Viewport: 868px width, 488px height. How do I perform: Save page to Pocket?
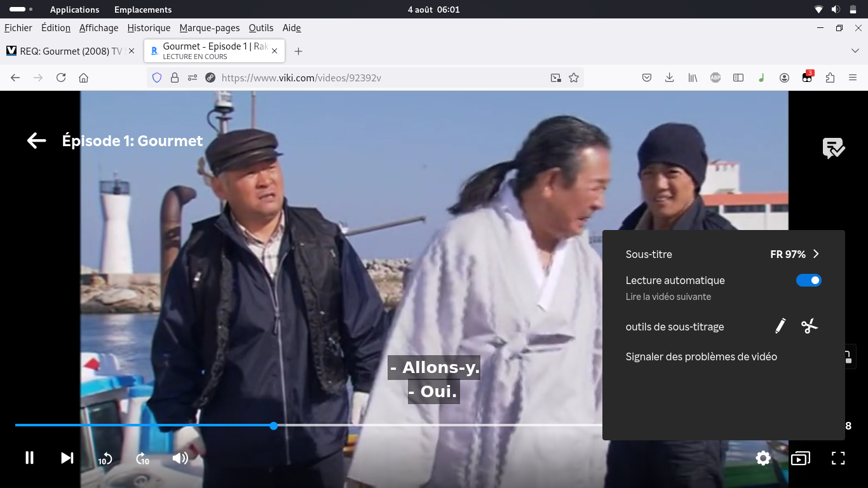(x=647, y=78)
